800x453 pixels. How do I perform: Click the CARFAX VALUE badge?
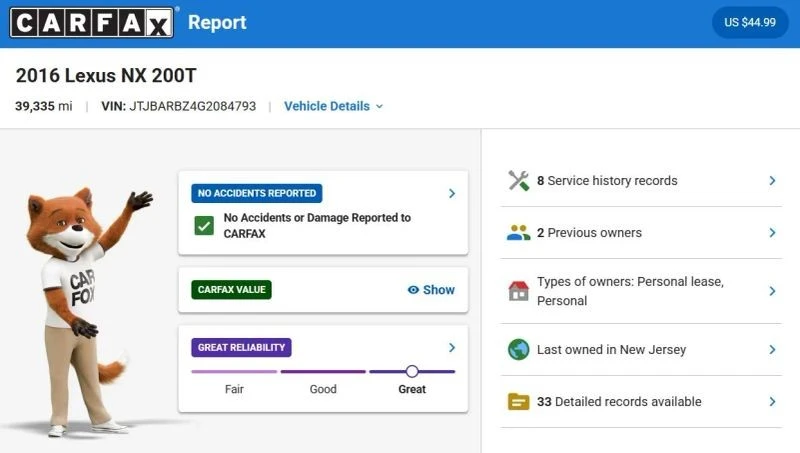232,290
